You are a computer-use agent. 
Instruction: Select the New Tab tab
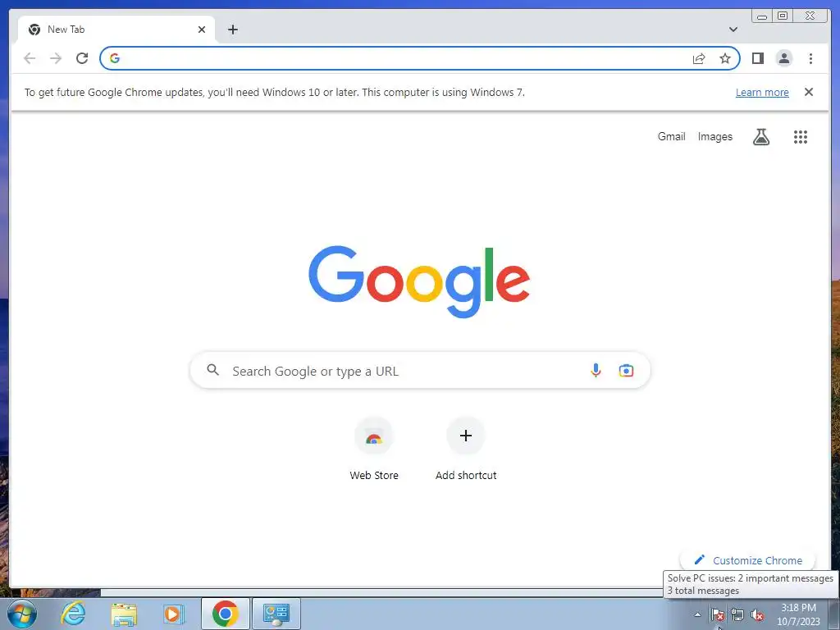[116, 30]
